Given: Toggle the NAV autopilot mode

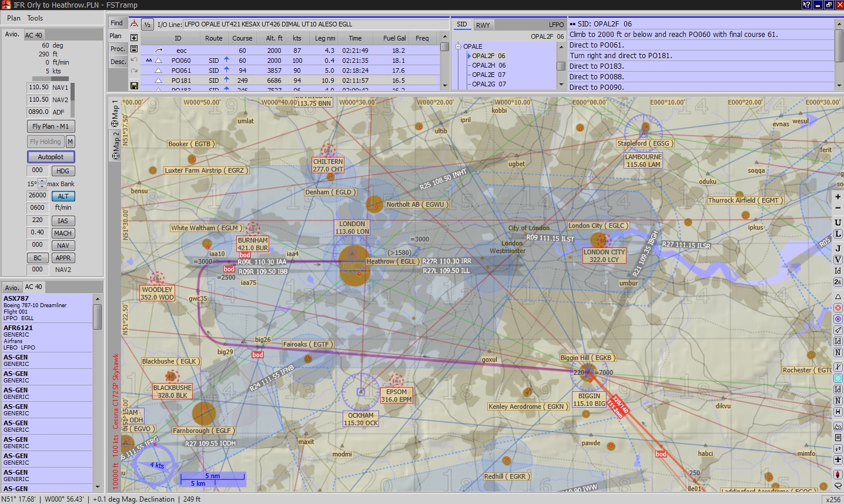Looking at the screenshot, I should [x=63, y=246].
